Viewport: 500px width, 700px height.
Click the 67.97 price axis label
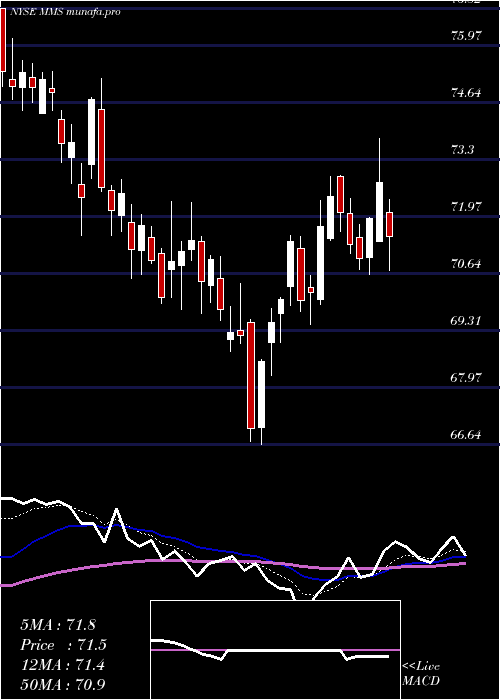466,378
